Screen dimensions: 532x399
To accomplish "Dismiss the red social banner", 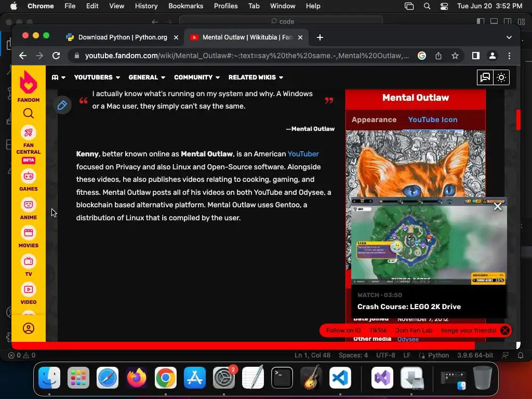I will 505,330.
